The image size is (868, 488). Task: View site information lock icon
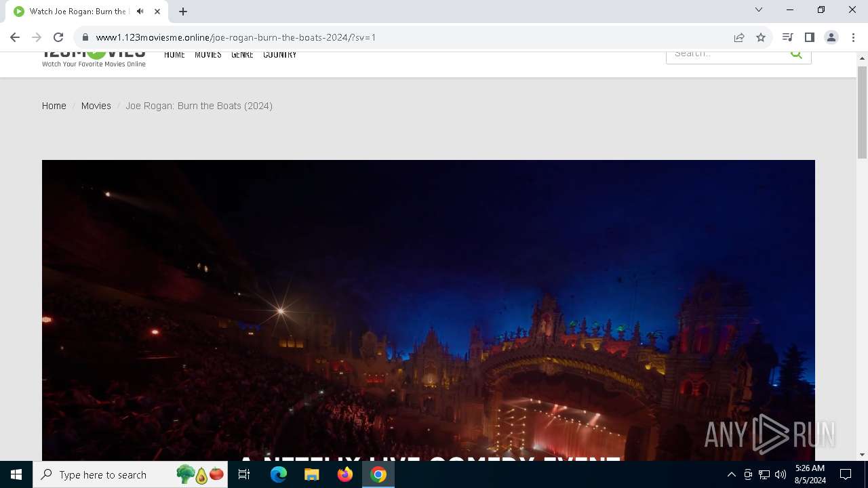[85, 37]
